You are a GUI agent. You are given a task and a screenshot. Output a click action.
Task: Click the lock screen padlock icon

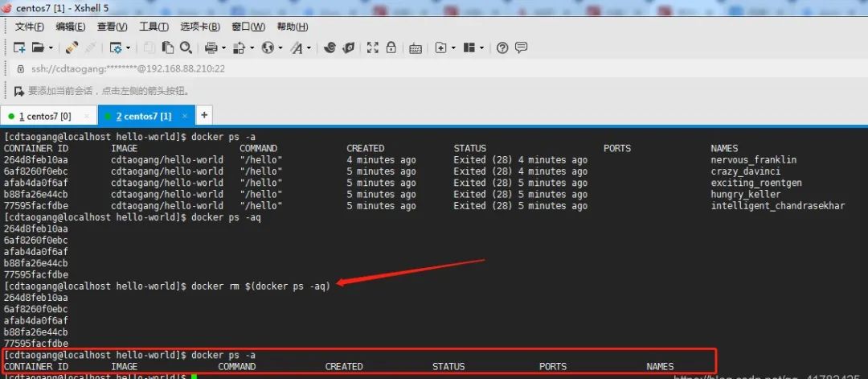(391, 47)
